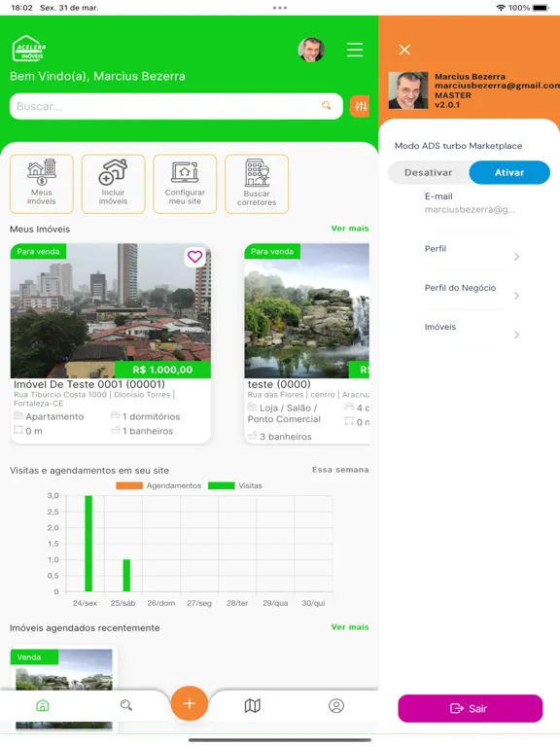Open Essa semana period selector
The width and height of the screenshot is (560, 747).
click(x=340, y=470)
